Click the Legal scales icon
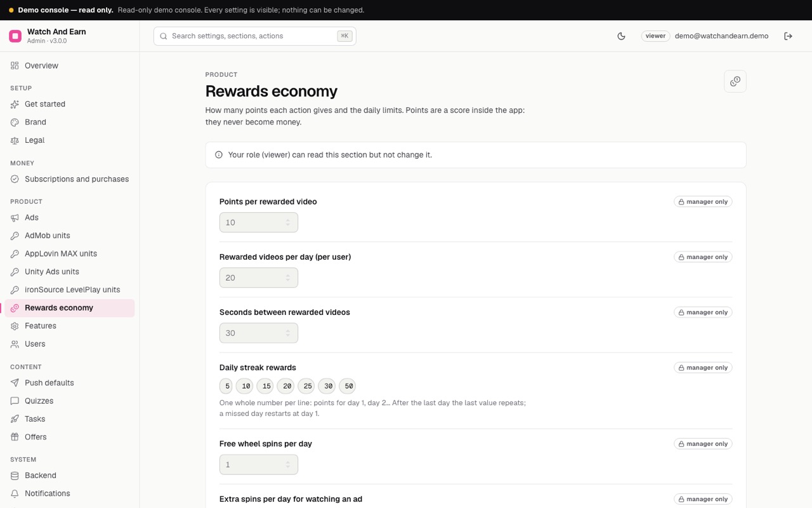This screenshot has height=508, width=812. pos(15,140)
